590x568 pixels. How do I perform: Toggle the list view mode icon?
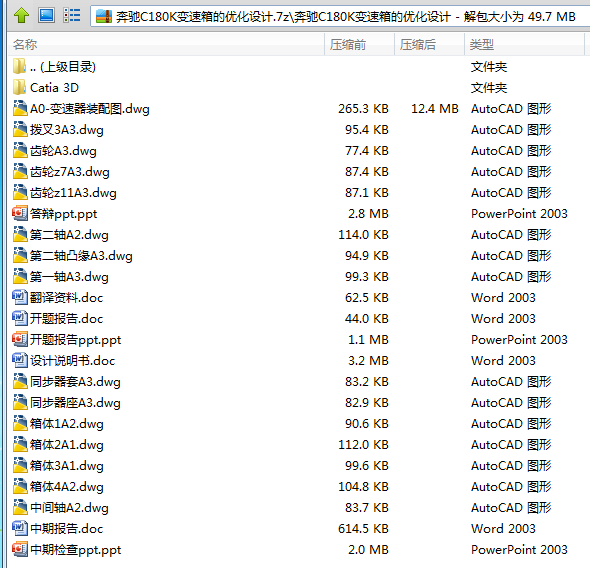(71, 15)
